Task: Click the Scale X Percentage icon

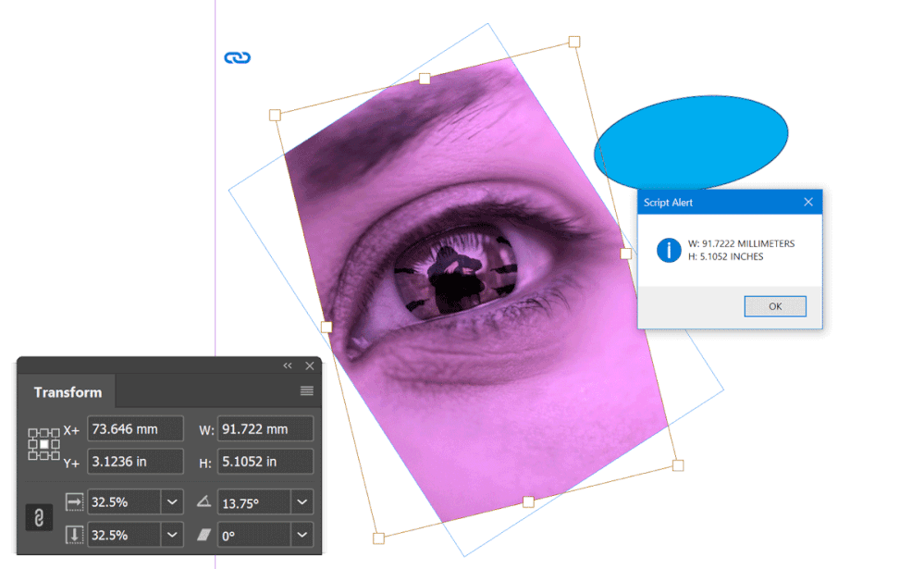Action: click(x=74, y=501)
